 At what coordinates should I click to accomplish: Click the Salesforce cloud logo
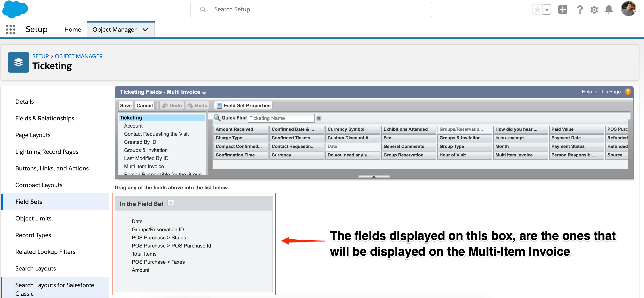coord(15,9)
